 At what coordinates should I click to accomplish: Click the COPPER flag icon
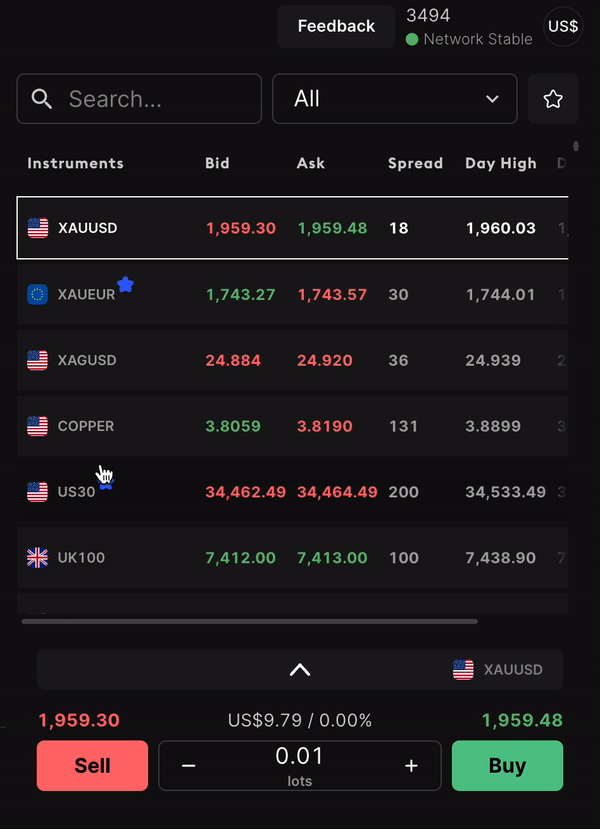click(x=38, y=426)
